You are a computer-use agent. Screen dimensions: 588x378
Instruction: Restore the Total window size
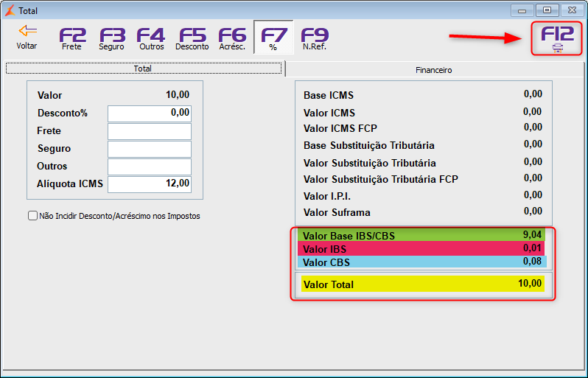547,10
